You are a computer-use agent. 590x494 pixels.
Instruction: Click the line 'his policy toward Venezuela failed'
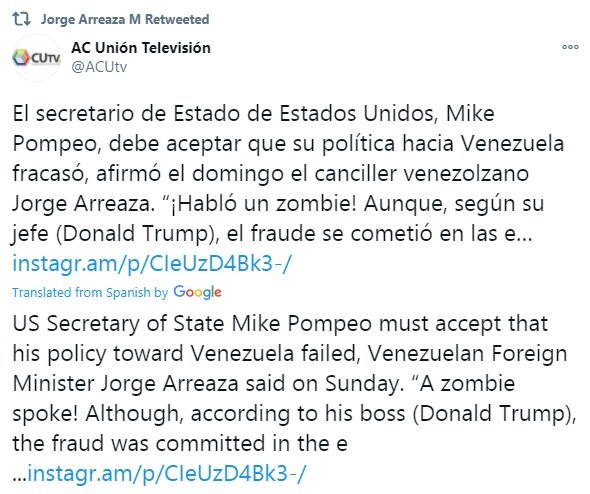[x=290, y=353]
